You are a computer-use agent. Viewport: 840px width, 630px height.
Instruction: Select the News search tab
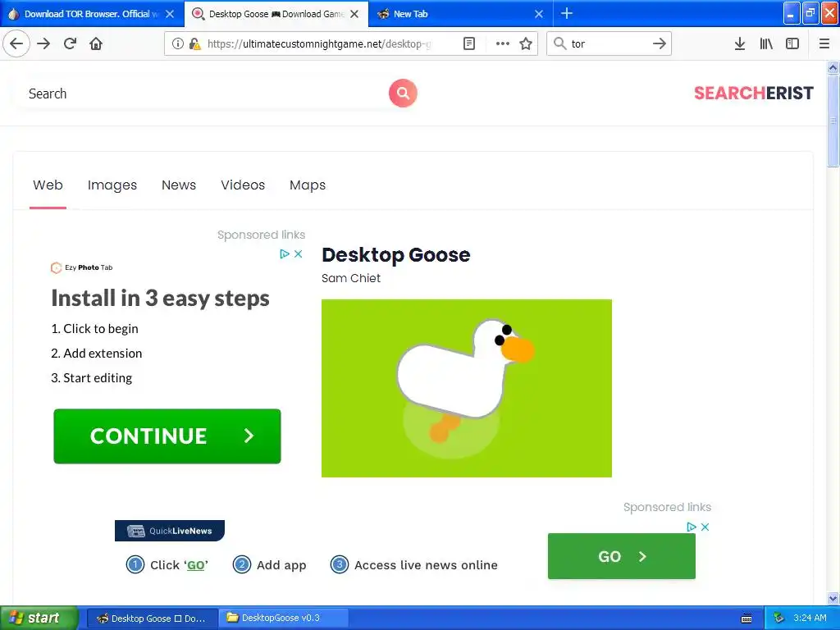pyautogui.click(x=178, y=185)
